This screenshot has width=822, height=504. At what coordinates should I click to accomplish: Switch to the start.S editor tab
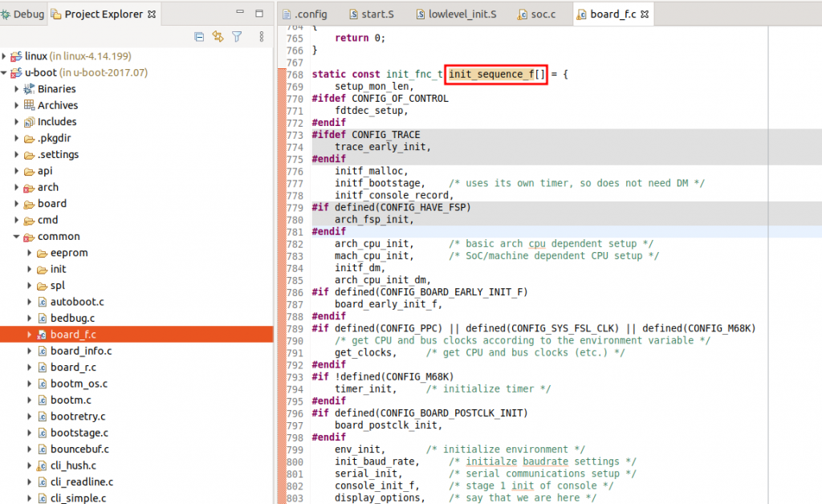[372, 14]
